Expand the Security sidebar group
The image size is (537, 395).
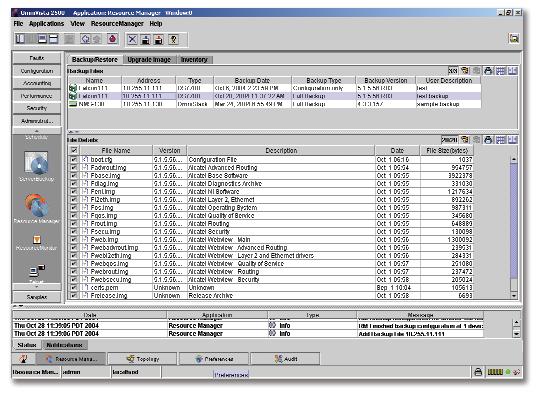click(x=37, y=108)
